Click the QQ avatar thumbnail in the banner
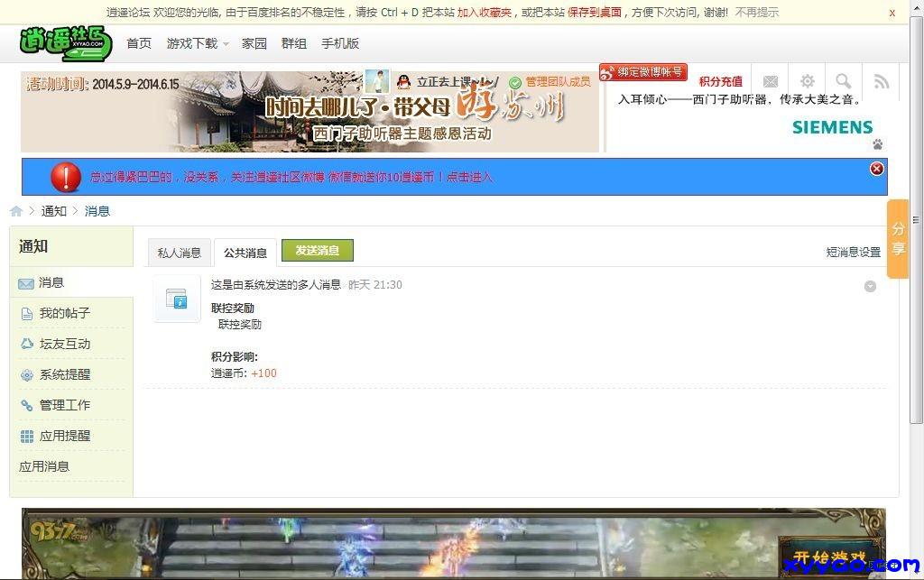 tap(376, 80)
